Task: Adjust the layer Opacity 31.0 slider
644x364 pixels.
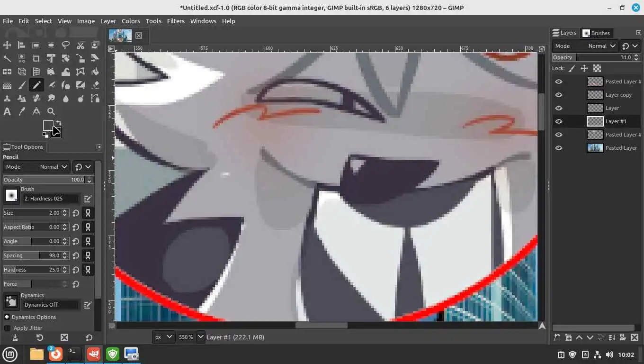Action: (x=596, y=57)
